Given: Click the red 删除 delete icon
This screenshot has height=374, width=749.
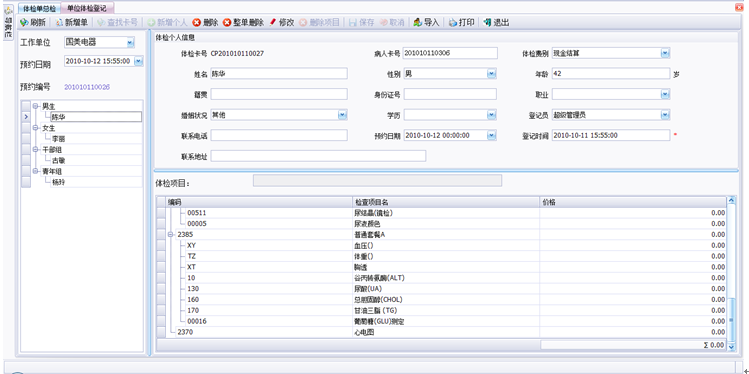Looking at the screenshot, I should (196, 22).
